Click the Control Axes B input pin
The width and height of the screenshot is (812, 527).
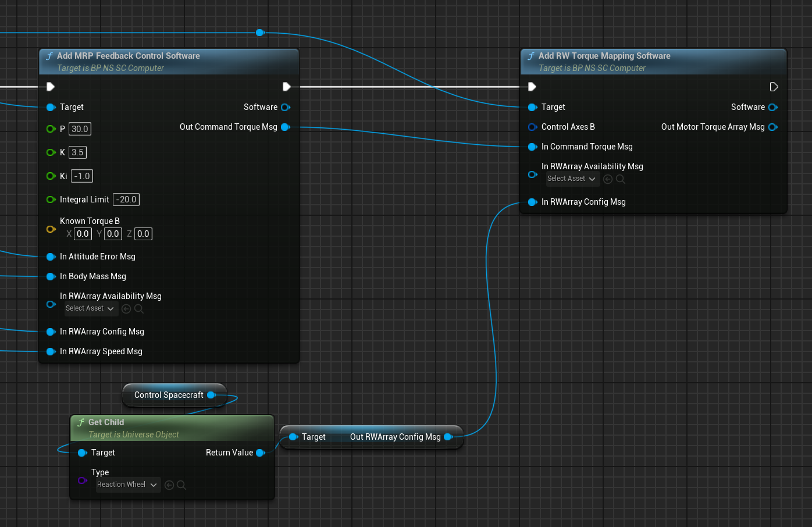point(532,127)
